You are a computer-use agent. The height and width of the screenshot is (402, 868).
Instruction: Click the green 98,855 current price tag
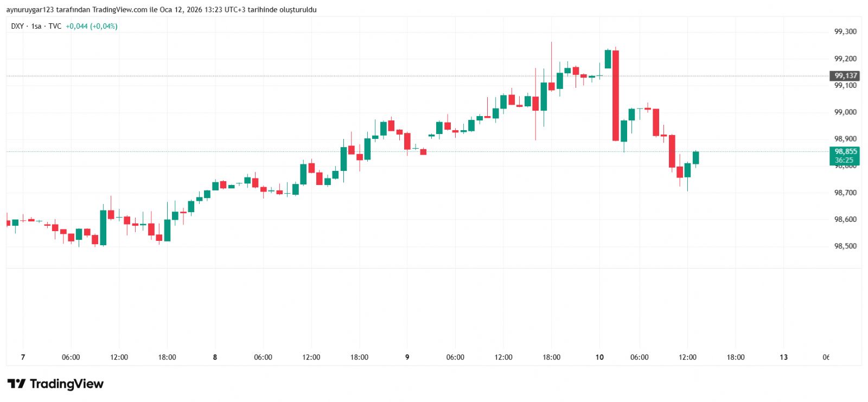coord(845,152)
